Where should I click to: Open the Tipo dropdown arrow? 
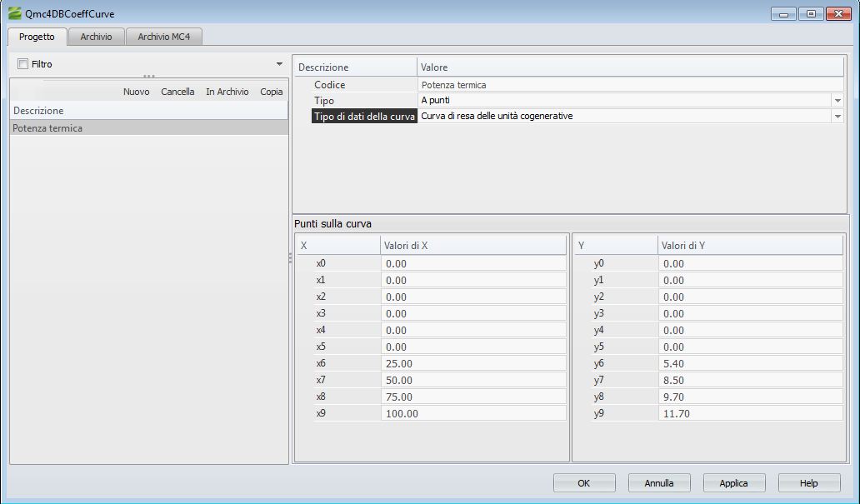click(x=837, y=100)
